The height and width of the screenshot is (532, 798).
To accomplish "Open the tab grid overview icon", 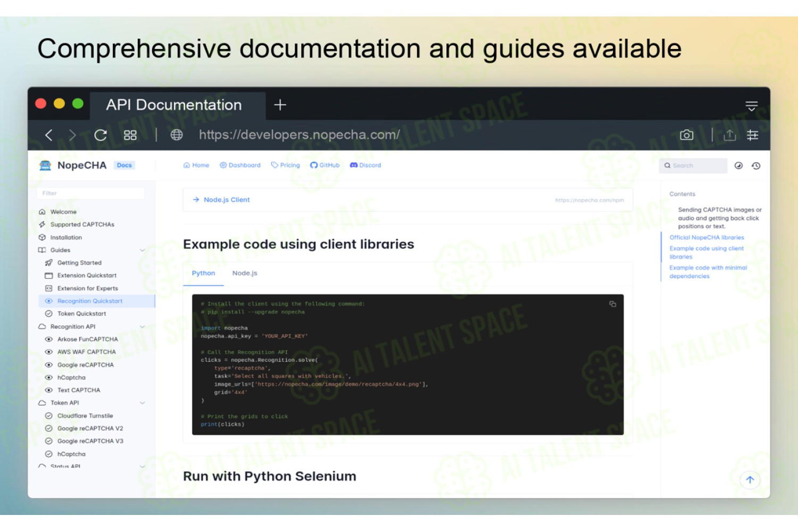I will (130, 135).
